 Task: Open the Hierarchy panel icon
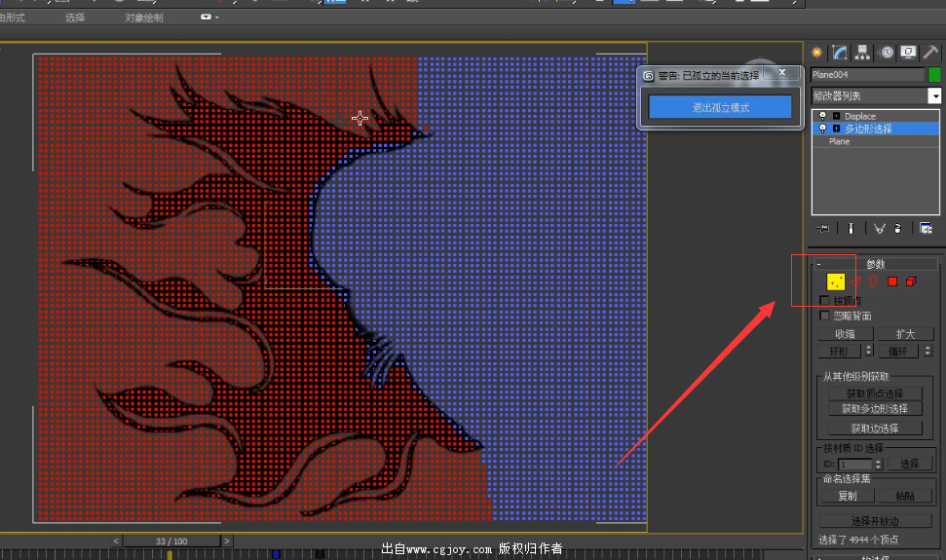(x=862, y=53)
